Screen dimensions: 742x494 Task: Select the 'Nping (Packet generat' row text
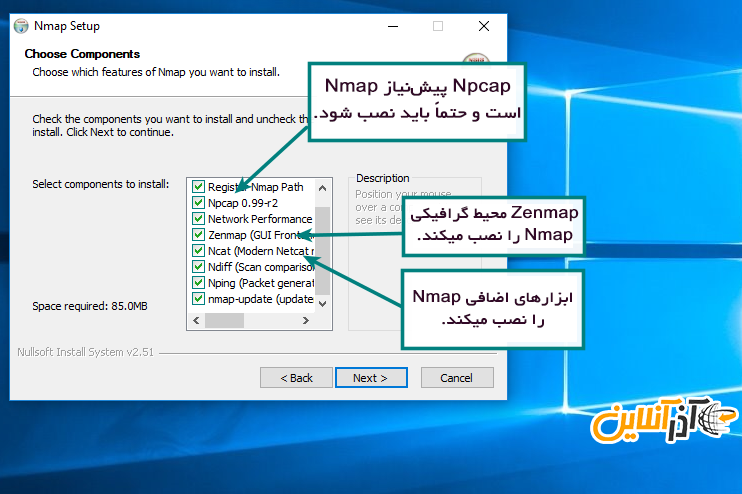pos(261,283)
